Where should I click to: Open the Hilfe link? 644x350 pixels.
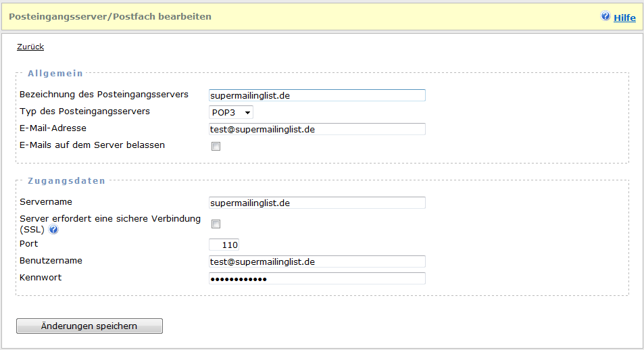624,18
